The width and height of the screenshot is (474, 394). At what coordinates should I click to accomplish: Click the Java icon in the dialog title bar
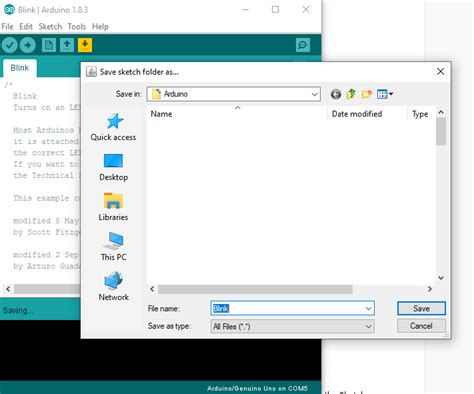(91, 72)
